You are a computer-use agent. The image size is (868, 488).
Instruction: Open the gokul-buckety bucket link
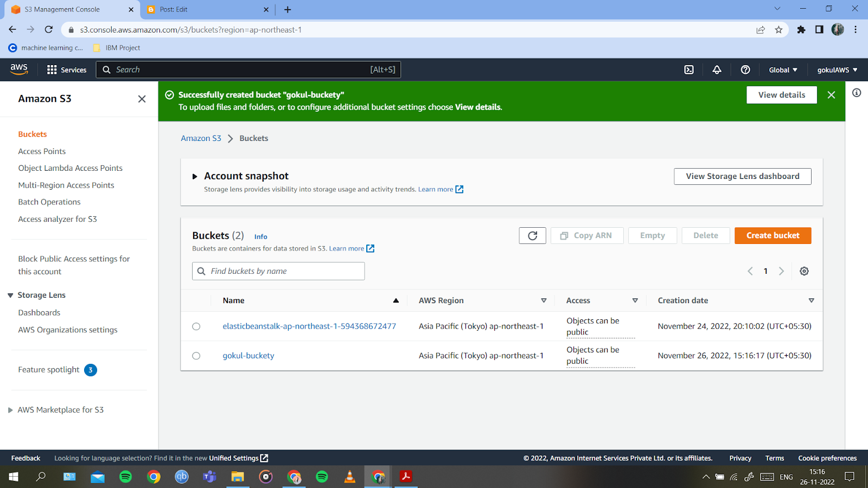pyautogui.click(x=248, y=356)
